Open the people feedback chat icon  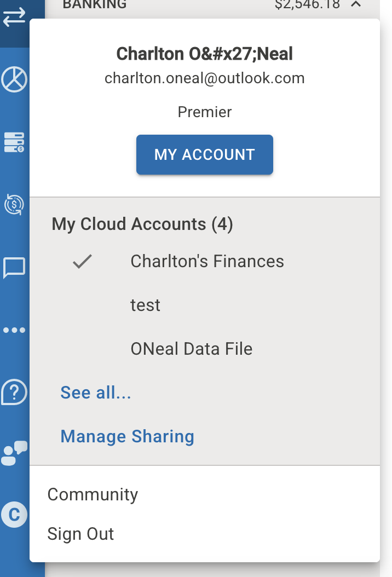pos(14,453)
